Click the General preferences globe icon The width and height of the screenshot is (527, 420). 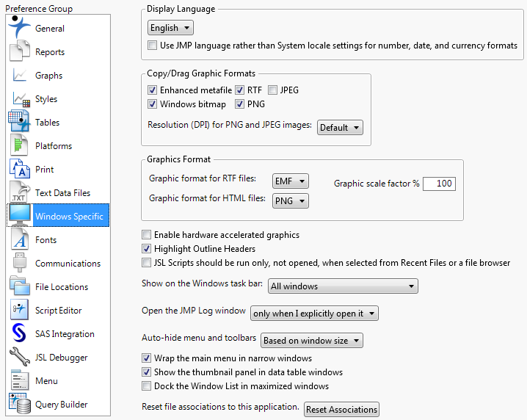(x=20, y=27)
